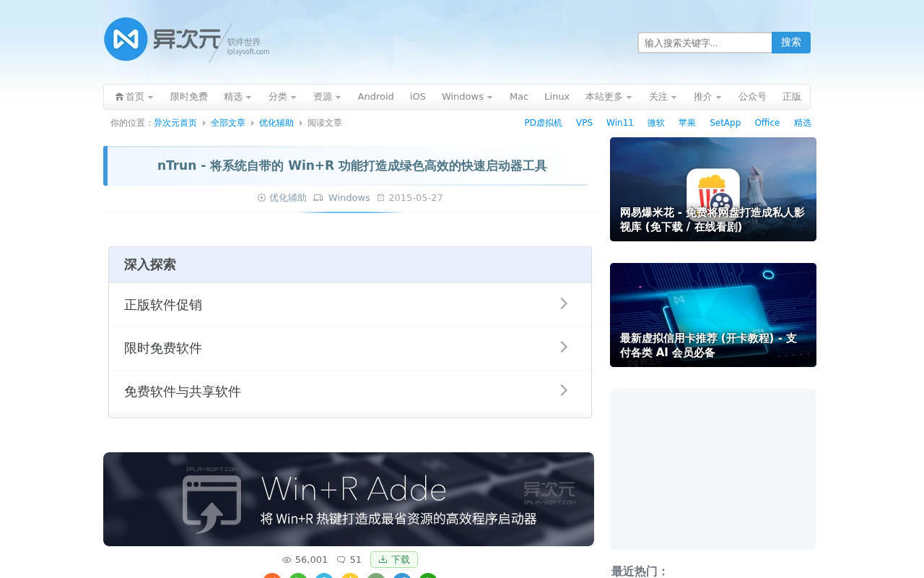The height and width of the screenshot is (578, 924).
Task: Click the Win+R Adde banner image
Action: [349, 499]
